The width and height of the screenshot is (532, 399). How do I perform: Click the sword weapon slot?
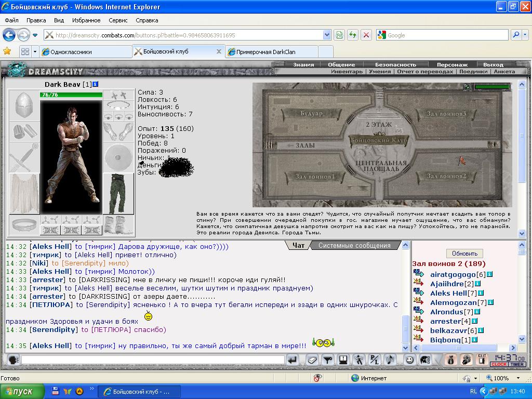24,157
